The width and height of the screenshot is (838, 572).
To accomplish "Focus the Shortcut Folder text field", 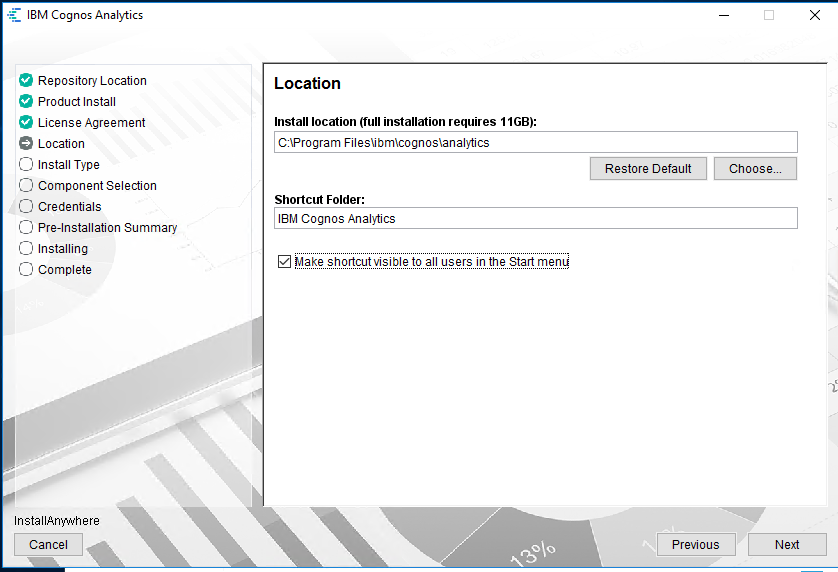I will [535, 218].
